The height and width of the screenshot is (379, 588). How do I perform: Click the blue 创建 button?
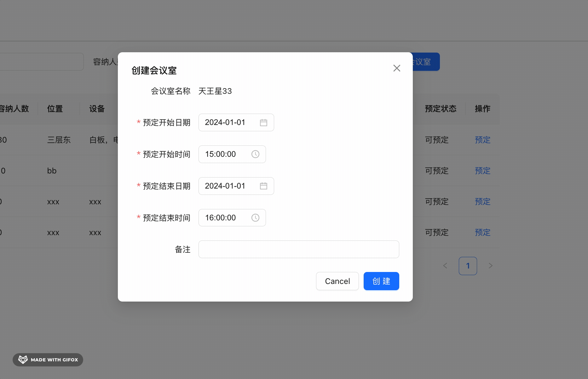(381, 281)
